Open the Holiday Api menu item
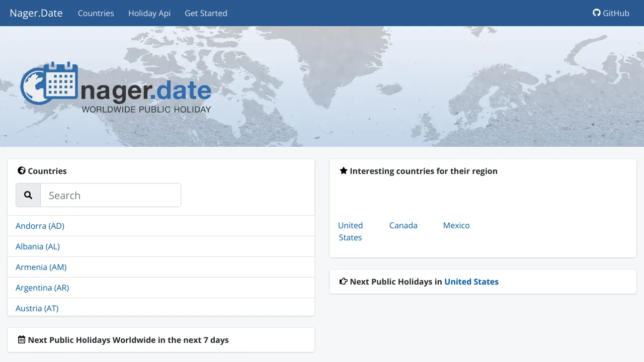The width and height of the screenshot is (644, 362). point(149,13)
